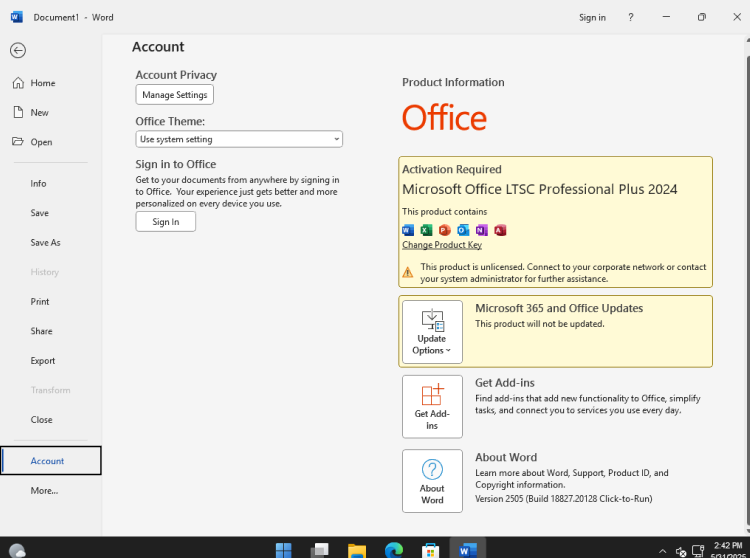Click the back arrow to return to document
Image resolution: width=750 pixels, height=558 pixels.
[x=18, y=50]
